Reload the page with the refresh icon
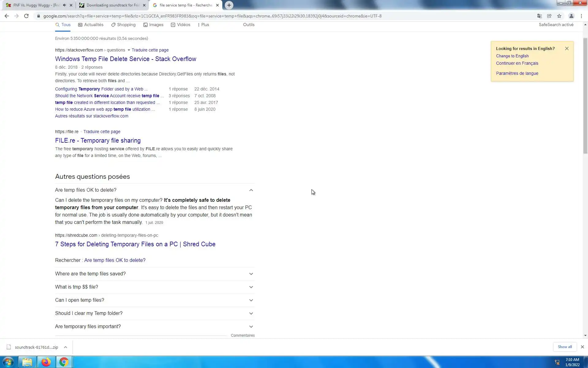This screenshot has width=588, height=368. point(26,16)
